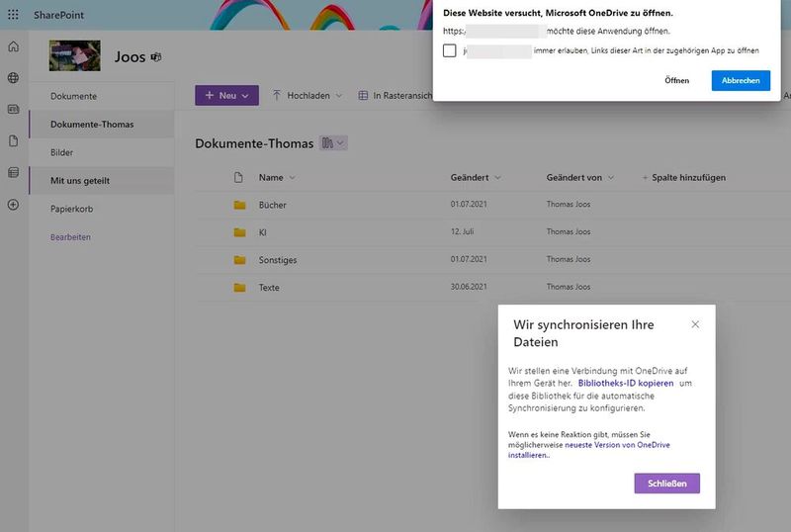
Task: Open the globe sites icon in left rail
Action: tap(14, 78)
